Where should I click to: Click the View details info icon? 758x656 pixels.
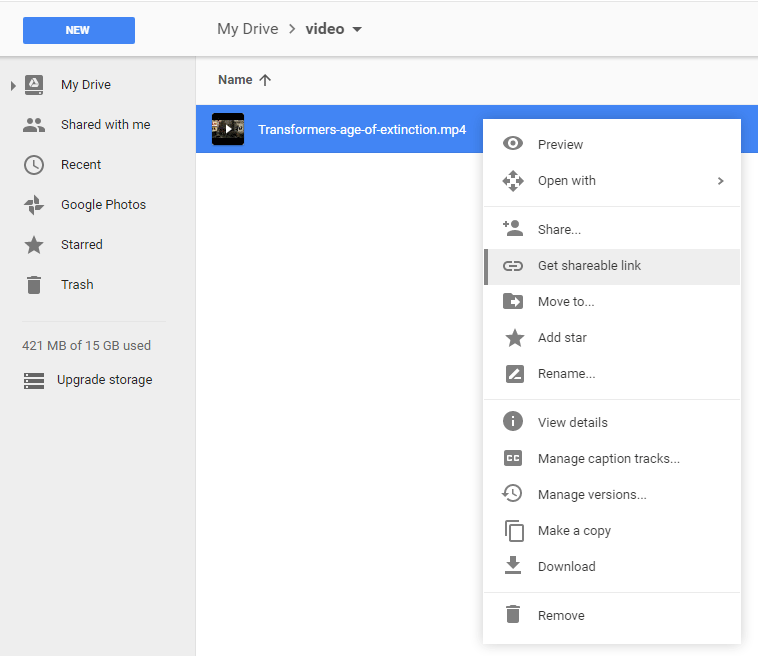click(513, 421)
